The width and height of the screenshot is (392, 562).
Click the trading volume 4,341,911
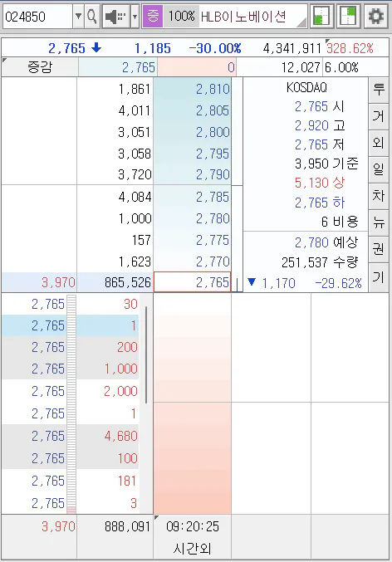[292, 48]
